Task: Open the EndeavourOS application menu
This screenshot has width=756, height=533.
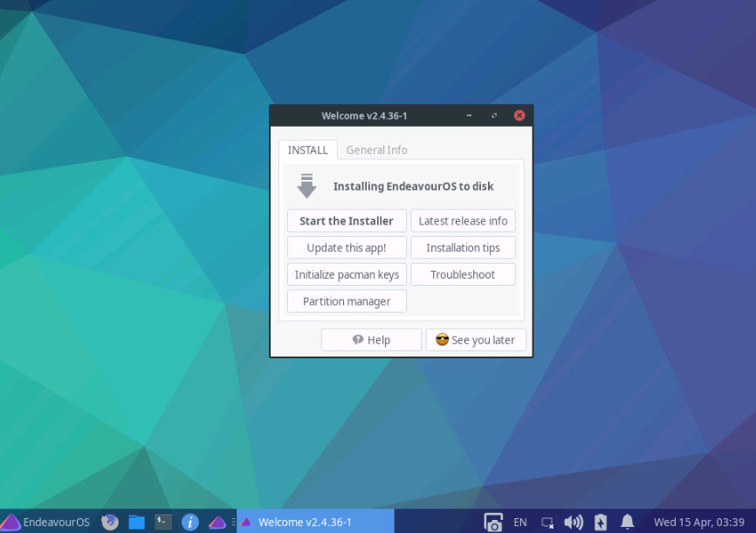Action: coord(45,522)
